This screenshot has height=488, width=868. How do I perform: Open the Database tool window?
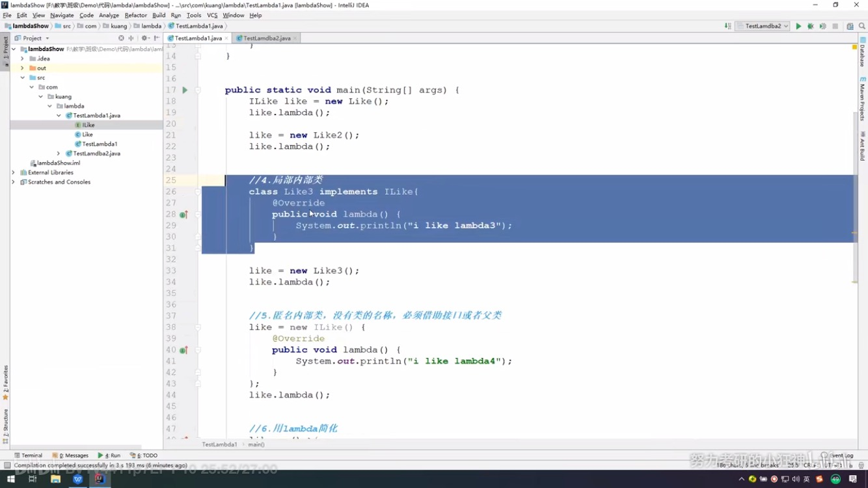[863, 51]
